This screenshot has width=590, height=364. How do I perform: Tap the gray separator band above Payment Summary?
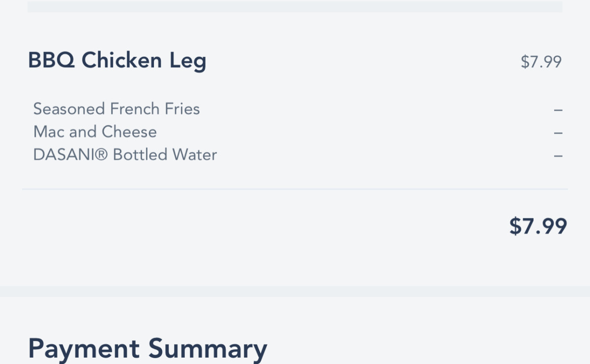click(295, 291)
